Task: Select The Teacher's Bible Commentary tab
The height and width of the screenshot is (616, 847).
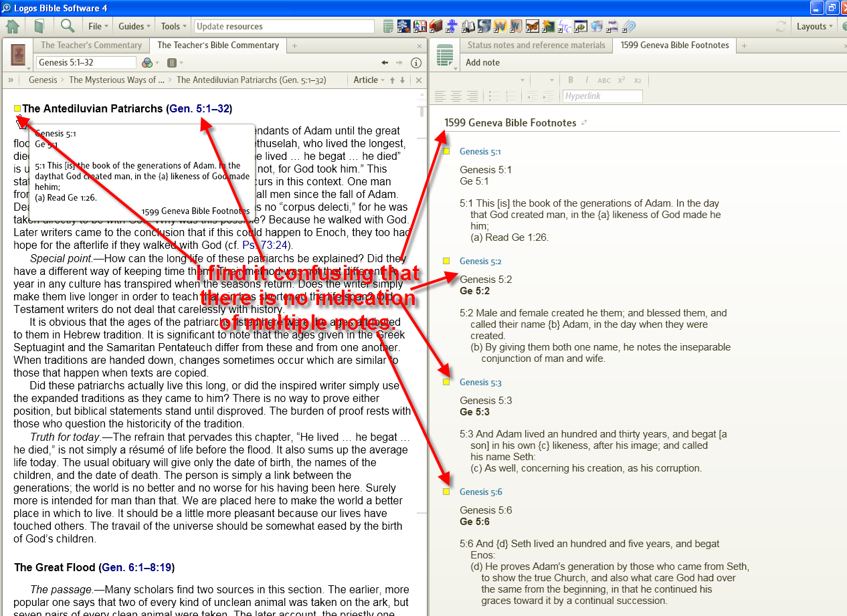Action: 218,45
